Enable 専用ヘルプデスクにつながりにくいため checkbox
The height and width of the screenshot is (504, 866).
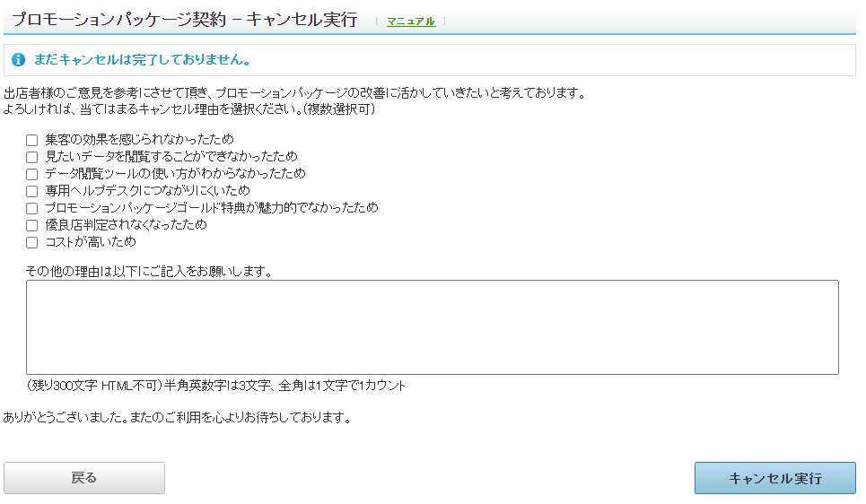32,191
